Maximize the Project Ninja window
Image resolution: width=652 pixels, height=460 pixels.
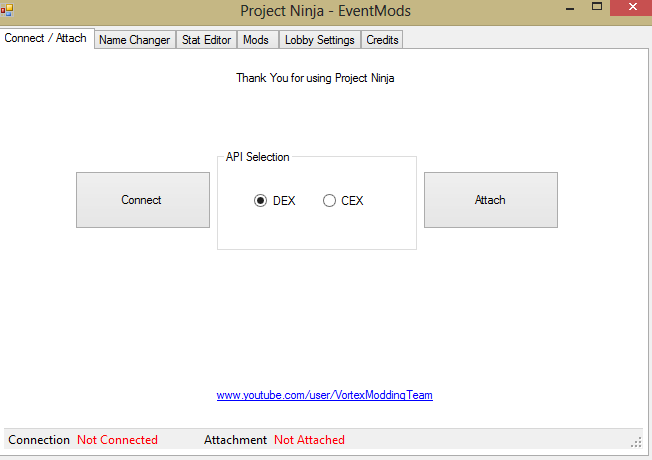(x=597, y=7)
